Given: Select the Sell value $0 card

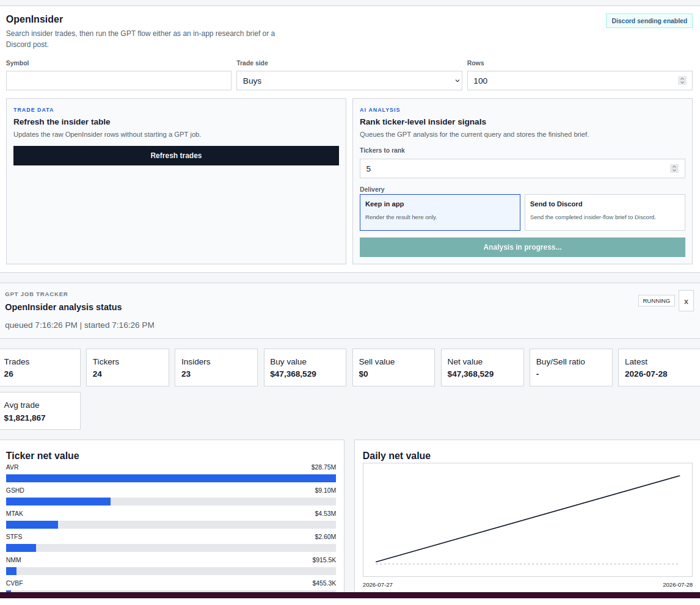Looking at the screenshot, I should (x=393, y=368).
